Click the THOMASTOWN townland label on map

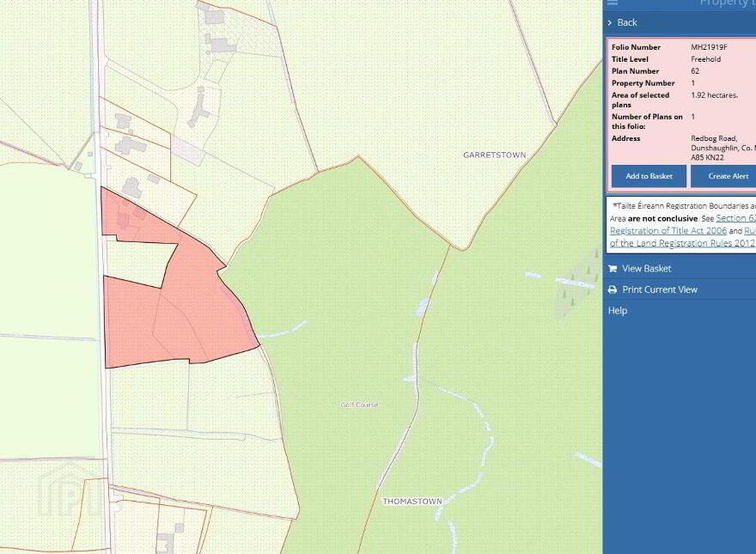pos(412,502)
